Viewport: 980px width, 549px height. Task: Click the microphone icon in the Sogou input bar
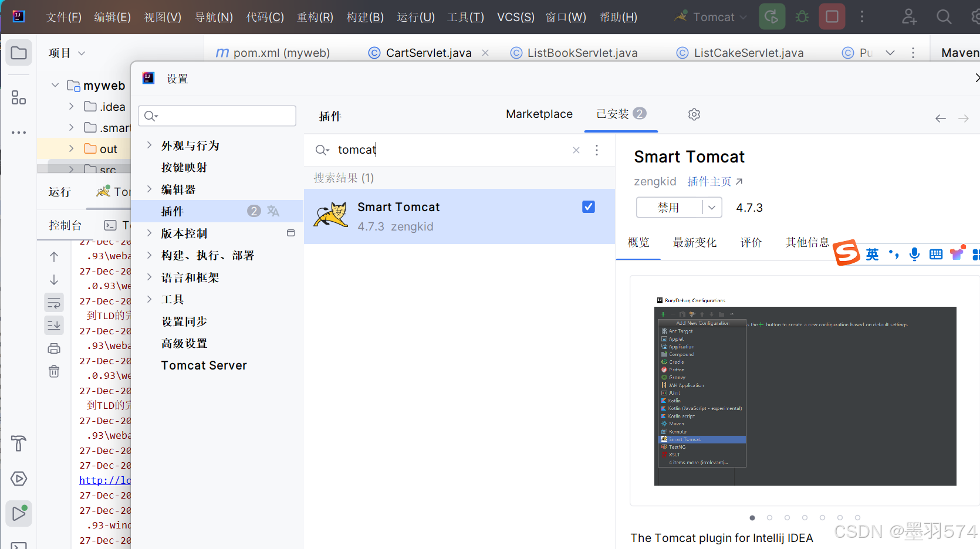tap(914, 254)
